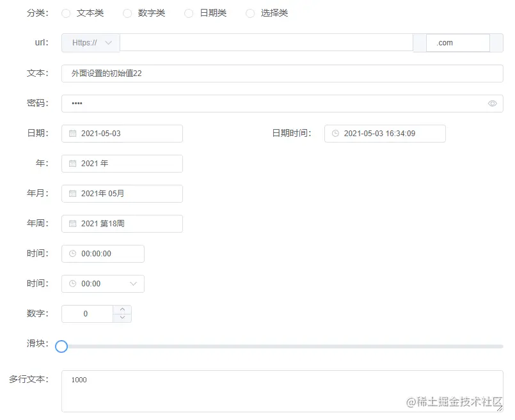Image resolution: width=515 pixels, height=420 pixels.
Task: Click the url text input field
Action: (266, 42)
